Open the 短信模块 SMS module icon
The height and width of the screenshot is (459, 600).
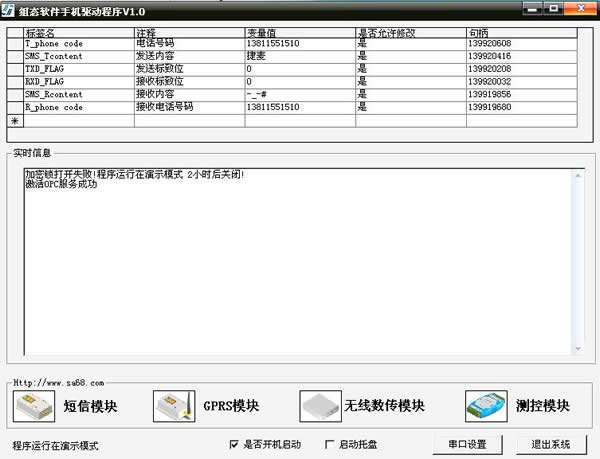[x=34, y=406]
